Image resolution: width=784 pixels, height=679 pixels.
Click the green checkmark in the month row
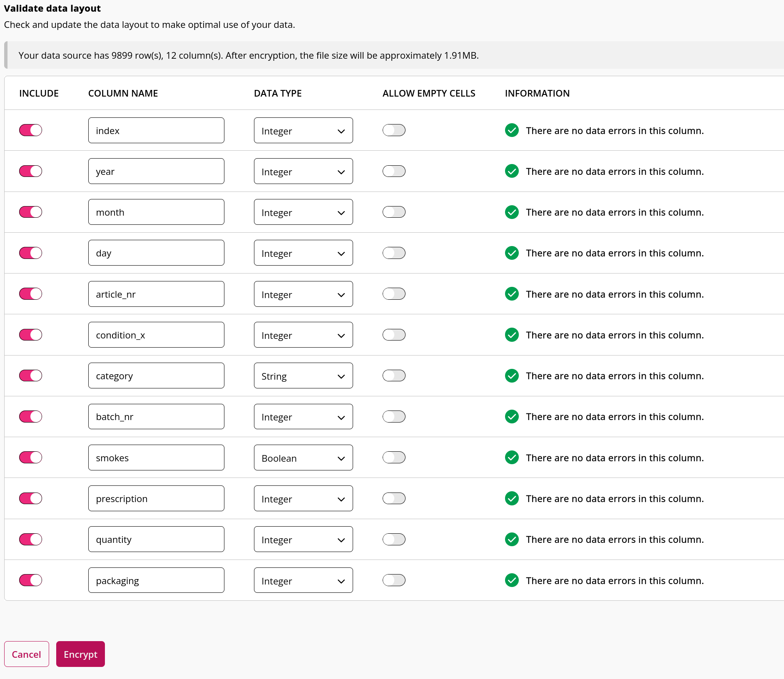click(512, 212)
